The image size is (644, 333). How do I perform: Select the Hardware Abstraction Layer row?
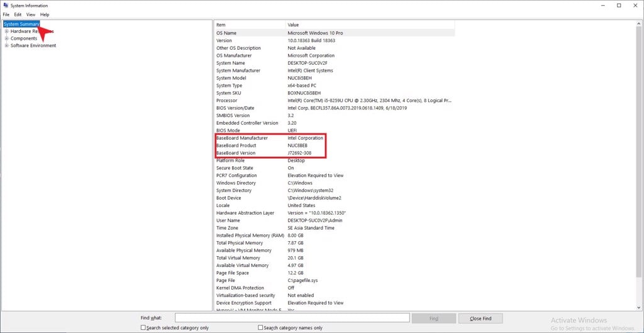tap(335, 213)
